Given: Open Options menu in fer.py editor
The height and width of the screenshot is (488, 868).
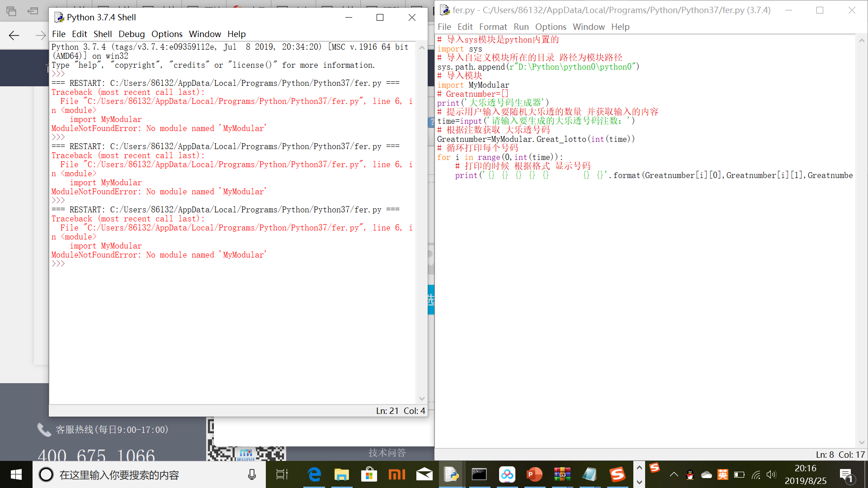Looking at the screenshot, I should pyautogui.click(x=551, y=27).
